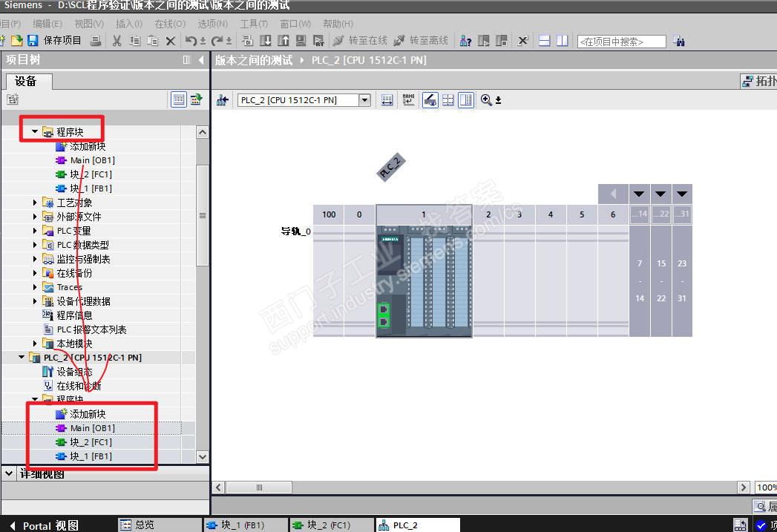Click the save project disk icon
The image size is (777, 532).
33,41
